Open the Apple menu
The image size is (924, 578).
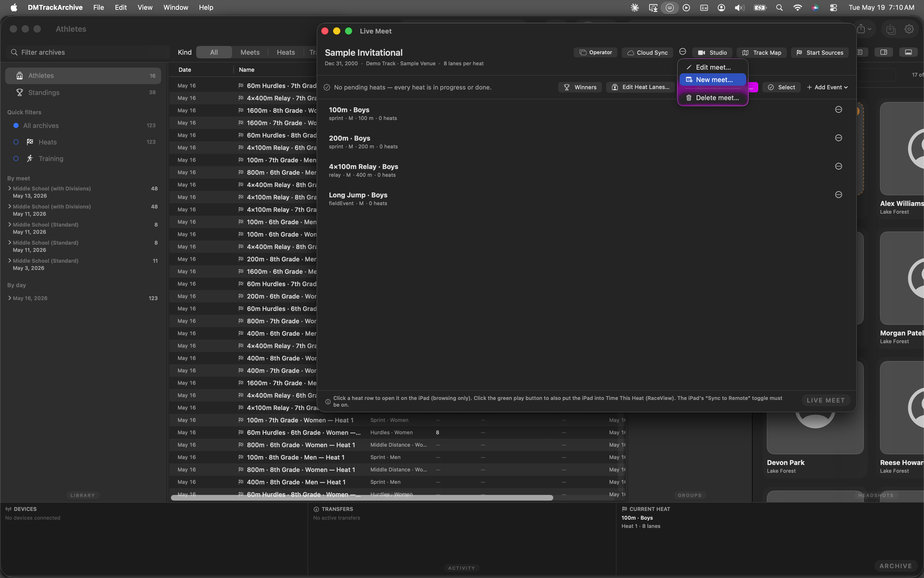[14, 8]
